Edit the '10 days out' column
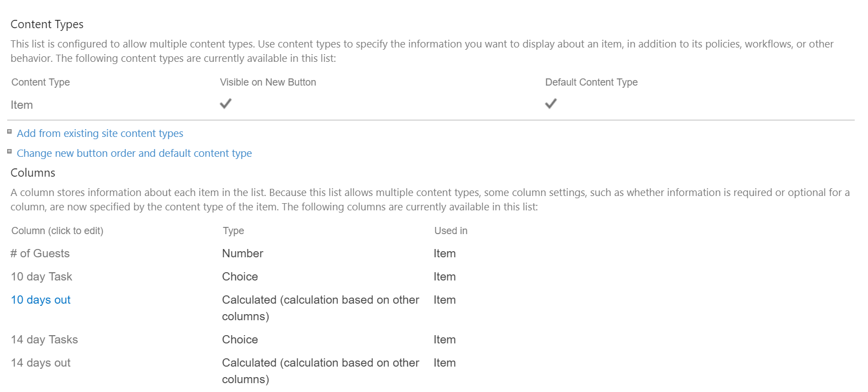The width and height of the screenshot is (868, 392). click(x=41, y=300)
